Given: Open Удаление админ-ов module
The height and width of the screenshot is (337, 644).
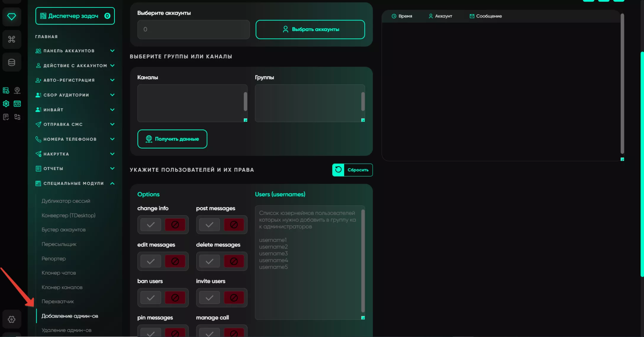Looking at the screenshot, I should [x=67, y=330].
